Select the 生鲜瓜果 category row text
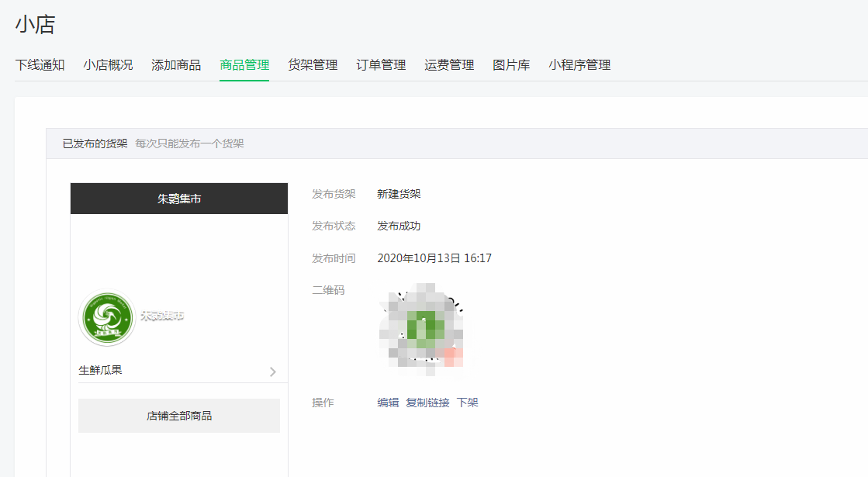 (x=100, y=370)
